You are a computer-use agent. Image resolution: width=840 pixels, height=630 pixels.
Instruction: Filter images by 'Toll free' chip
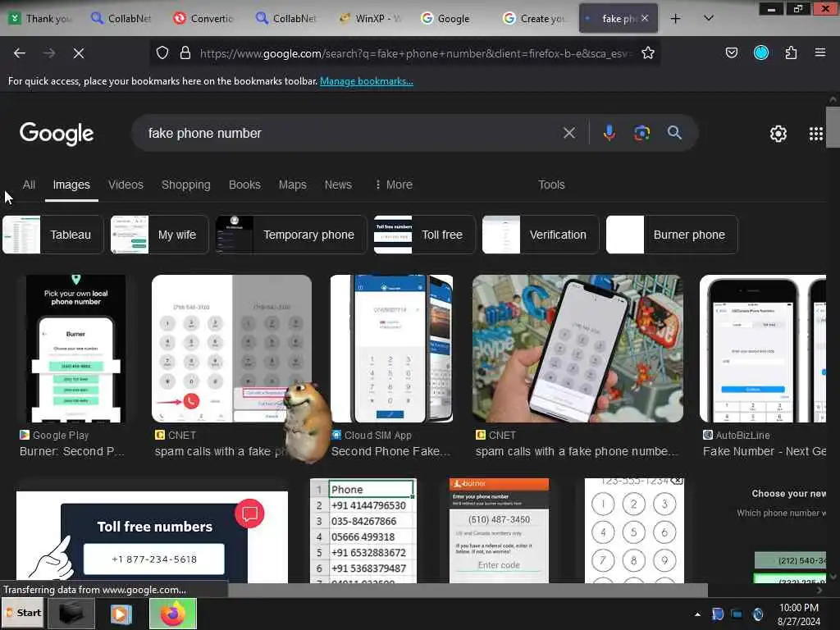[x=424, y=235]
